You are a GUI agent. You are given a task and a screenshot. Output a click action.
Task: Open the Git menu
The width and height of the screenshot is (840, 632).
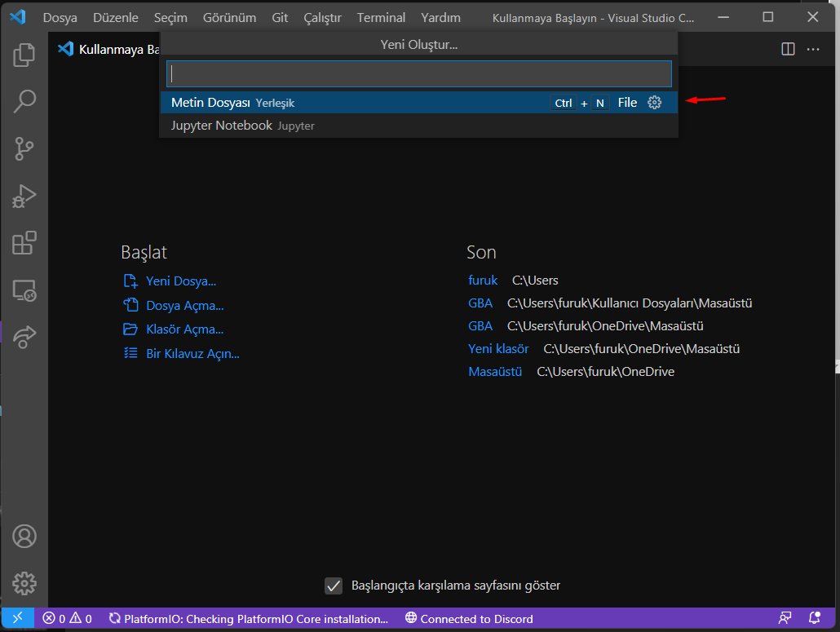280,18
